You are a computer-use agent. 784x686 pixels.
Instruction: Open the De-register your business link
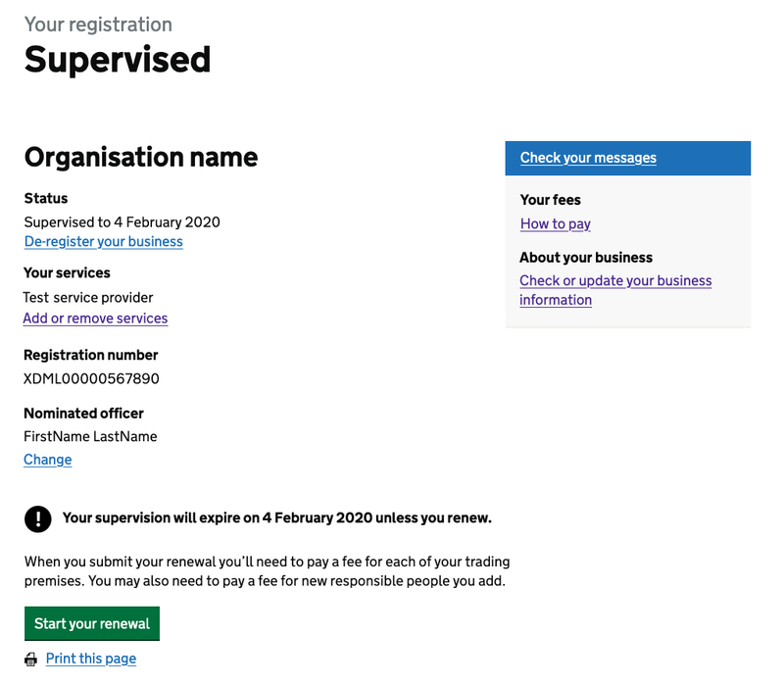coord(103,241)
